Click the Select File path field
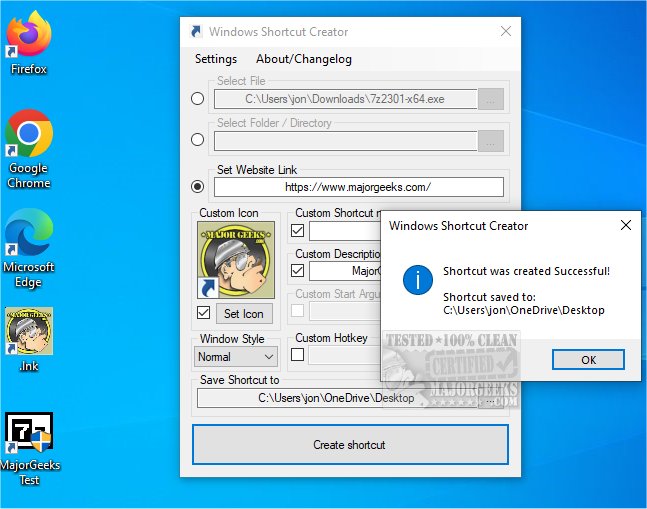The height and width of the screenshot is (509, 647). click(345, 99)
